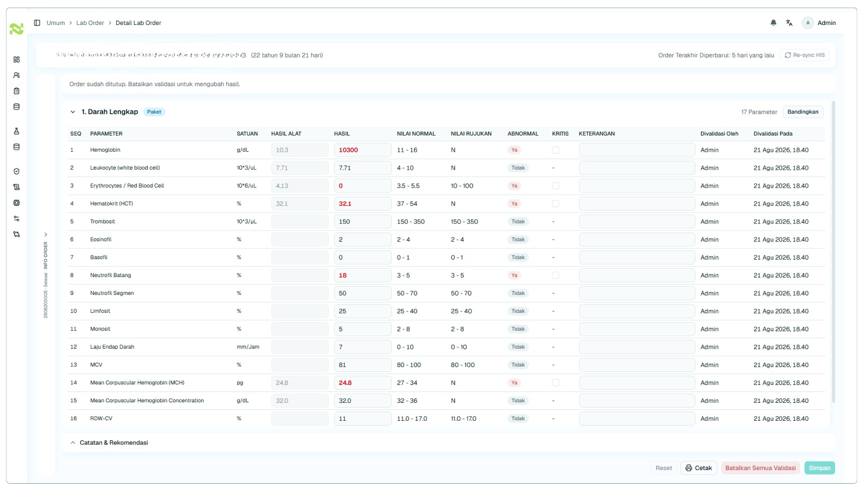Click the Keterangan field for RDW-CV
This screenshot has width=868, height=488.
point(637,419)
